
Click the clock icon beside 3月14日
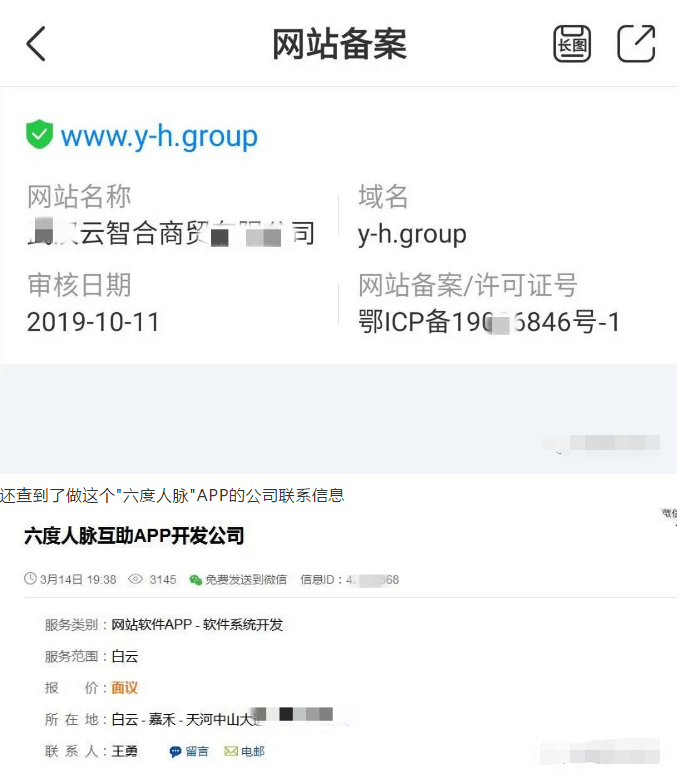30,579
